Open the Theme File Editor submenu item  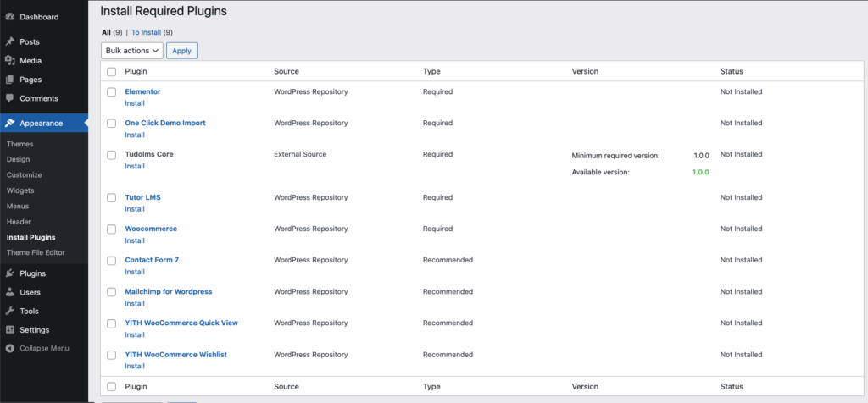click(36, 252)
